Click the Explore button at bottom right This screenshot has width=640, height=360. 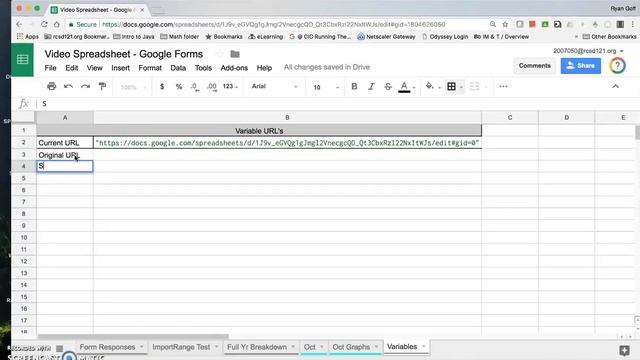coord(624,350)
